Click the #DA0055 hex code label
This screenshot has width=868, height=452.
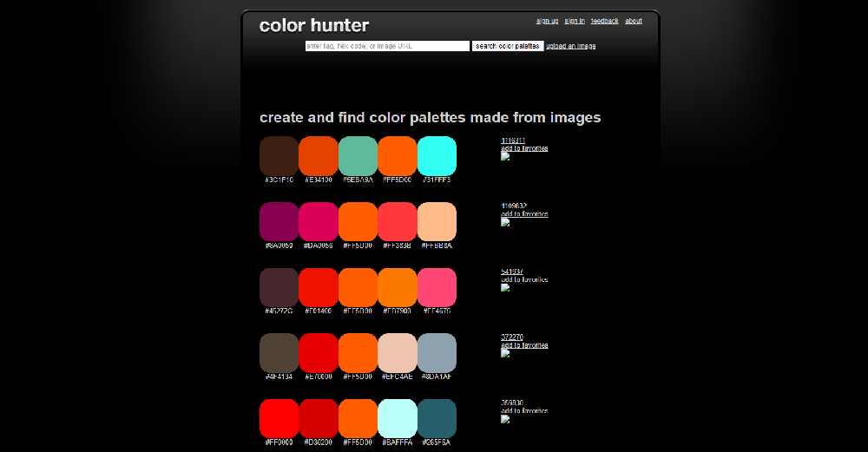pos(319,246)
